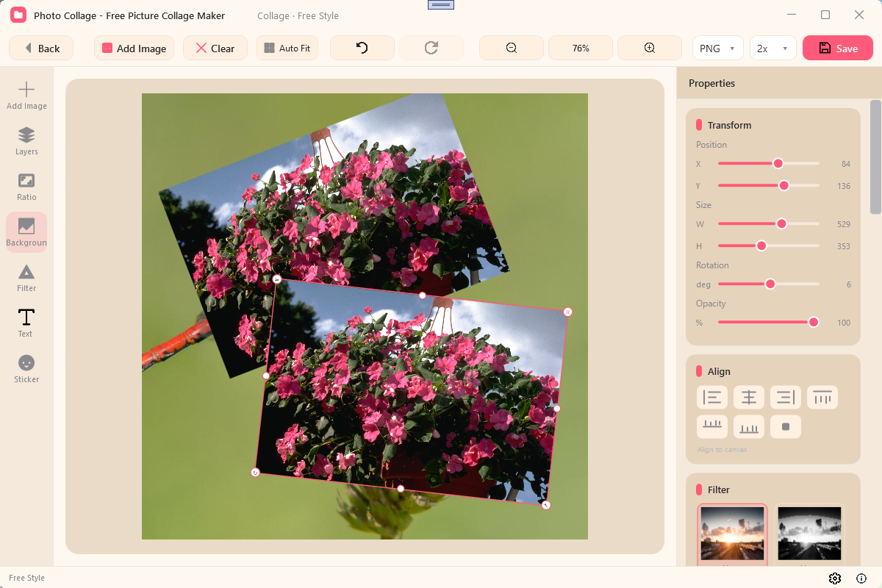Click the Add Image toolbar button
Viewport: 882px width, 588px height.
pos(134,48)
